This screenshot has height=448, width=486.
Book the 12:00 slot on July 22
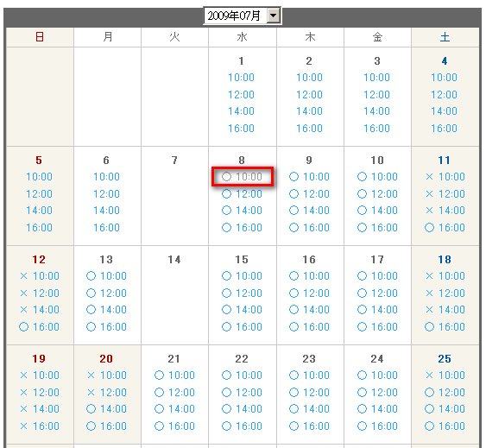[x=242, y=392]
